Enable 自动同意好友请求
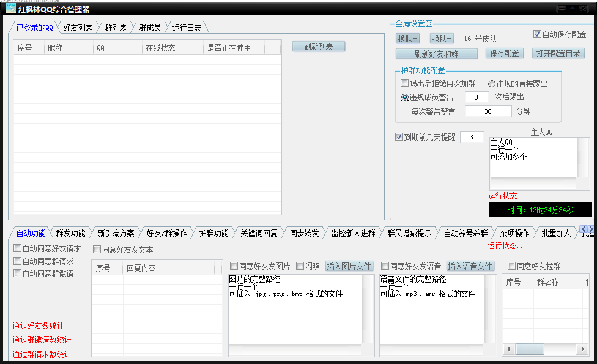The image size is (597, 364). [x=17, y=248]
